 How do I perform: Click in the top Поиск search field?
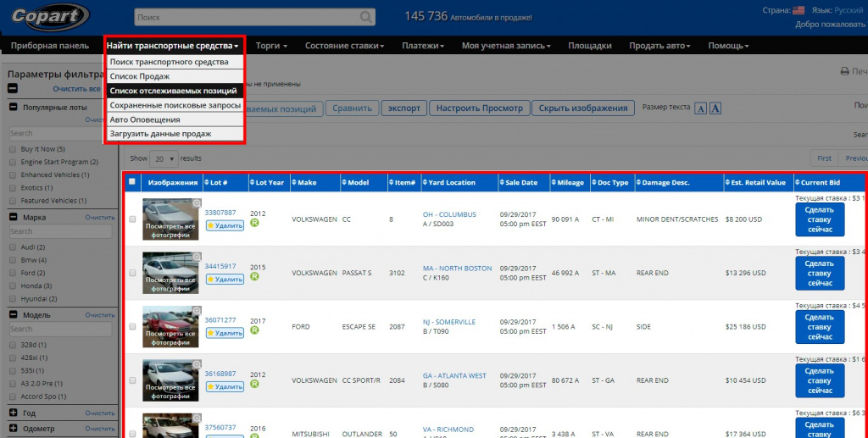click(247, 17)
